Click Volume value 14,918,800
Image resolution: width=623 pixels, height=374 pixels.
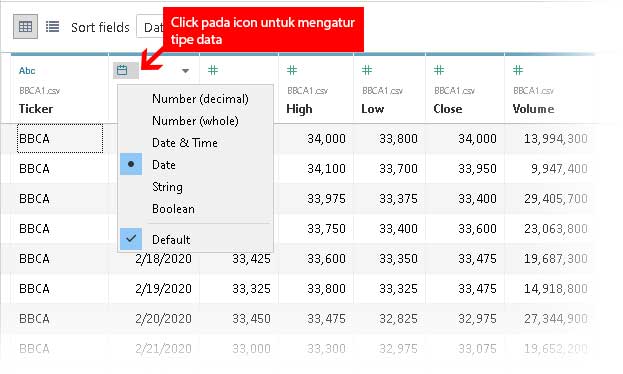point(555,289)
